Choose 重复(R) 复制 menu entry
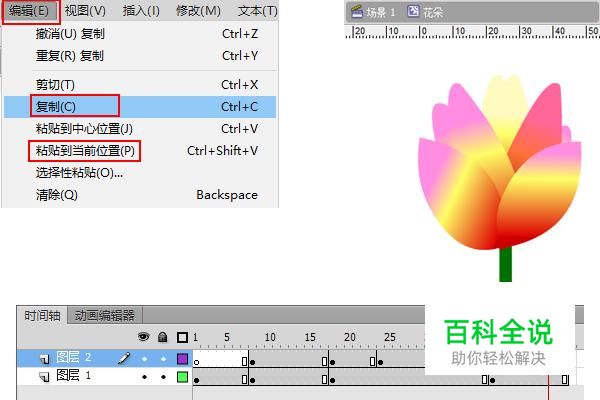The width and height of the screenshot is (600, 400). [140, 56]
